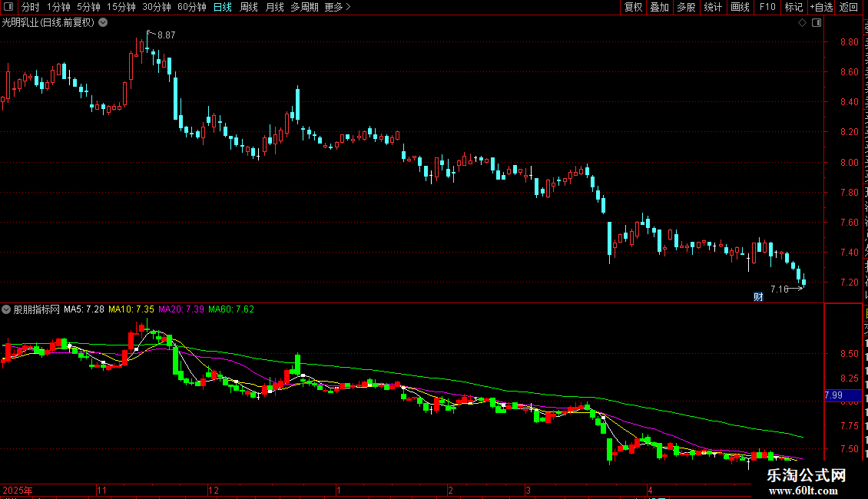The height and width of the screenshot is (499, 868).
Task: Click the 标记 mark button
Action: (x=793, y=7)
